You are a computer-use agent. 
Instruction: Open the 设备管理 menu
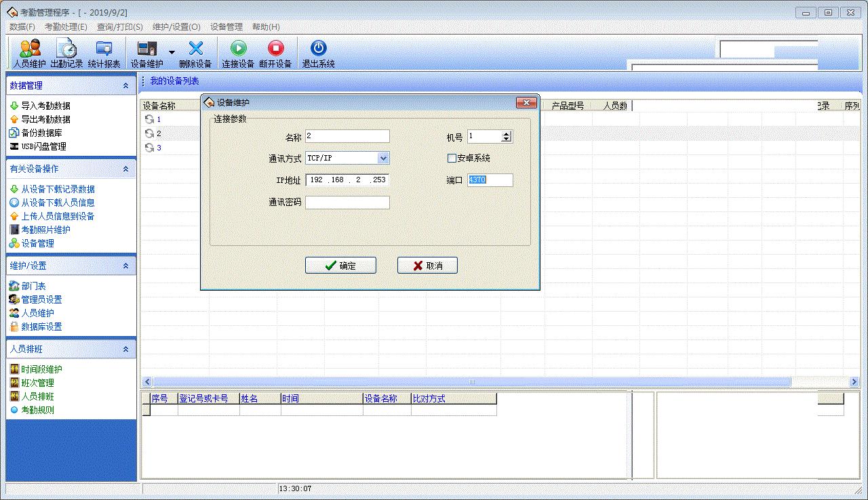225,26
